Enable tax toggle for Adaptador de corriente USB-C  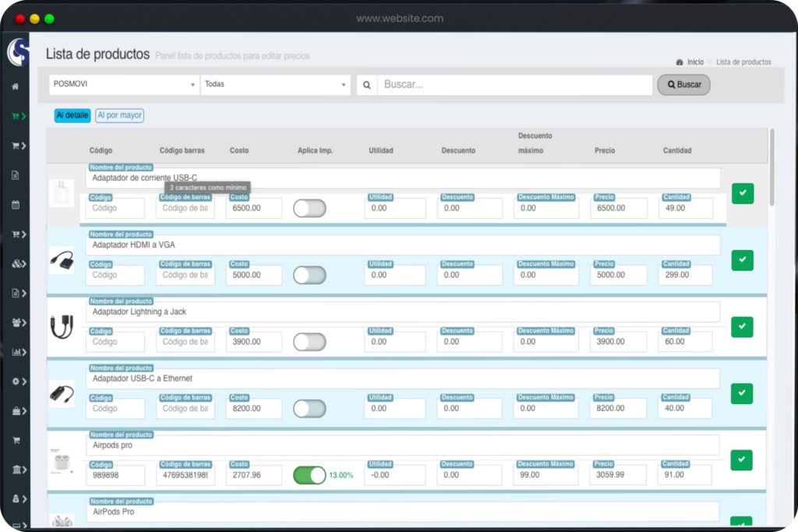pyautogui.click(x=309, y=209)
